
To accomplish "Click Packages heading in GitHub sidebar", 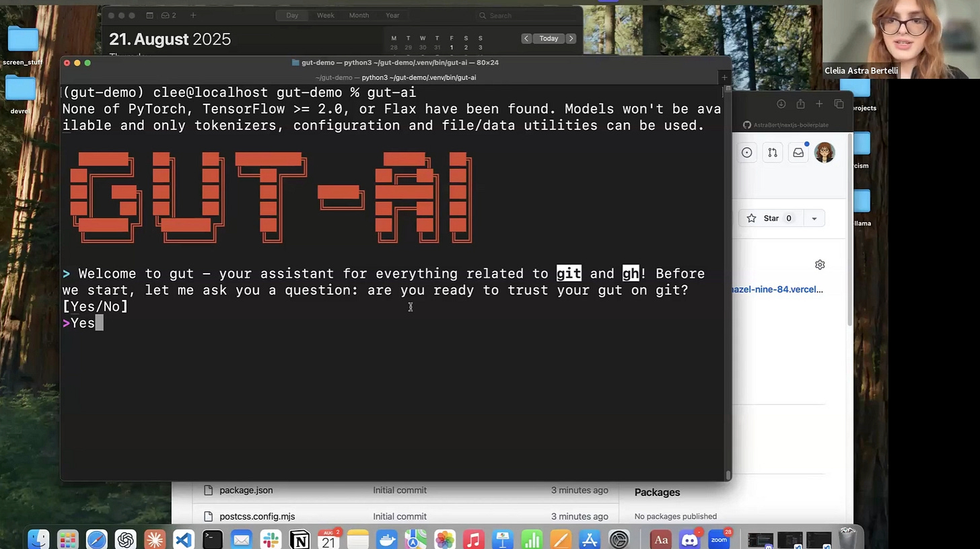I will coord(657,492).
